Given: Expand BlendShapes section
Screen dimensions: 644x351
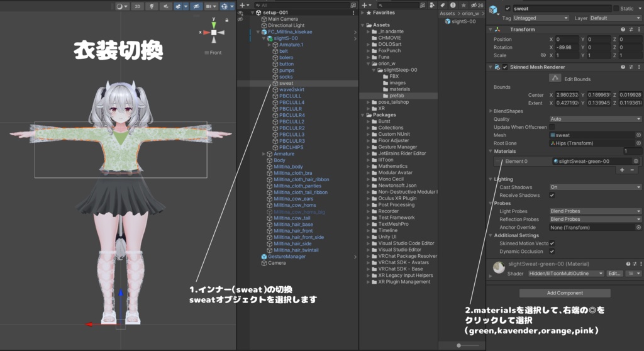Looking at the screenshot, I should pyautogui.click(x=491, y=111).
